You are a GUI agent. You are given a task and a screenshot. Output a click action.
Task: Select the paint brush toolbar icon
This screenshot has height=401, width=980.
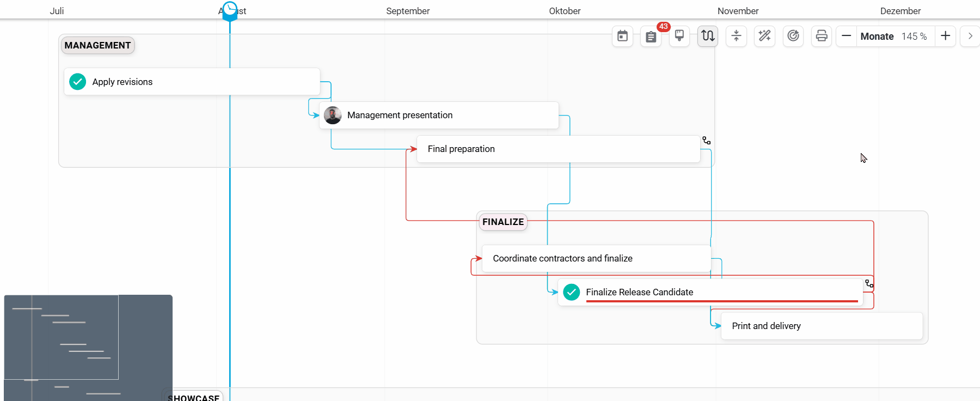coord(679,36)
